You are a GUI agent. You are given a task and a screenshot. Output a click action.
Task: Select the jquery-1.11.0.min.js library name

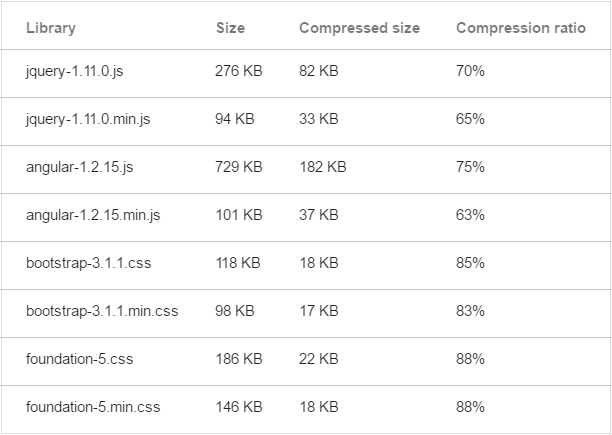pos(91,119)
